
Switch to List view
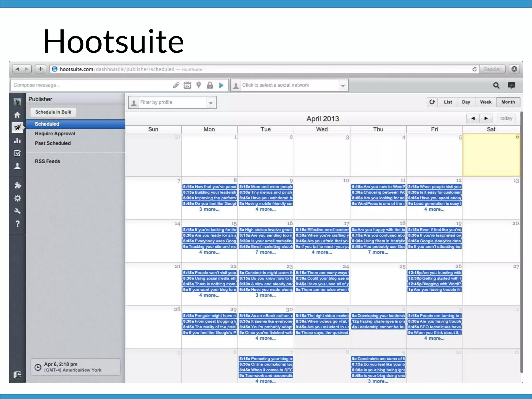click(448, 102)
